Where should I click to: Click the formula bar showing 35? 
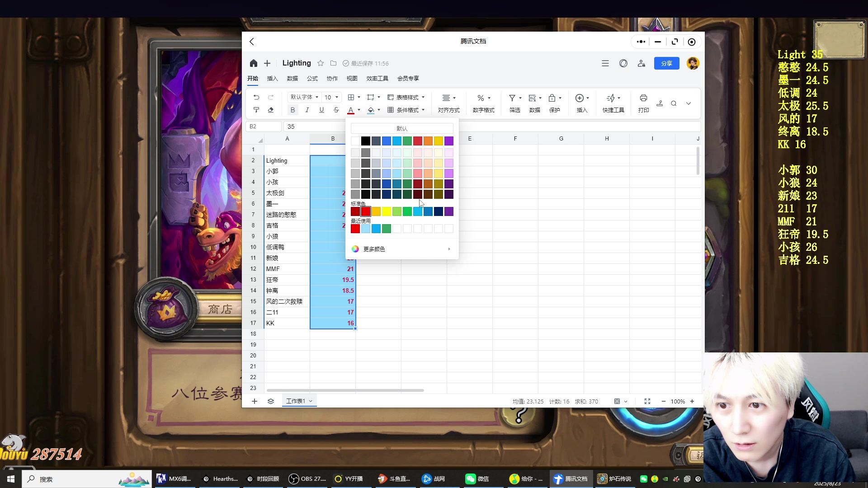tap(492, 127)
